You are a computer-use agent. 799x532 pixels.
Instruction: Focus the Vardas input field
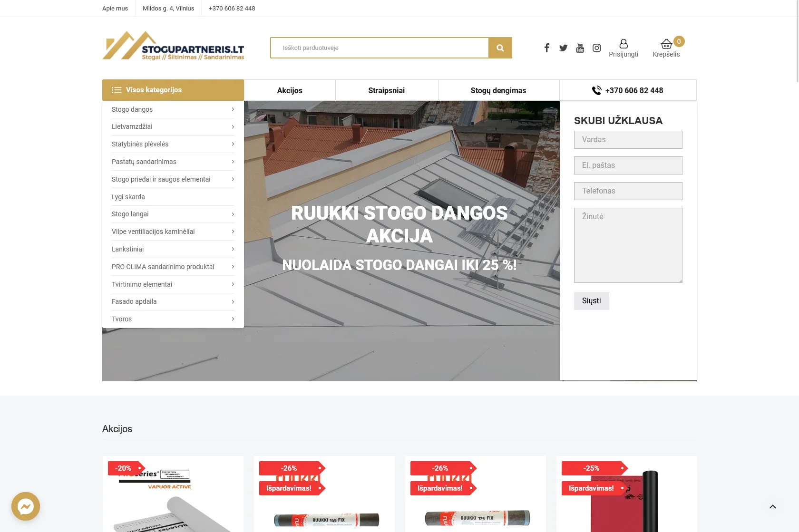(628, 140)
